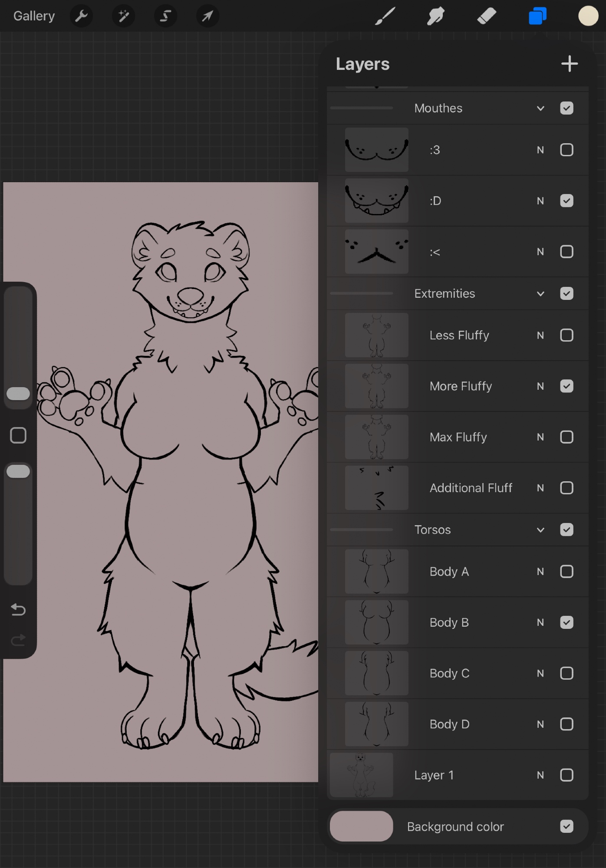Tap the undo arrow
The height and width of the screenshot is (868, 606).
click(x=18, y=610)
